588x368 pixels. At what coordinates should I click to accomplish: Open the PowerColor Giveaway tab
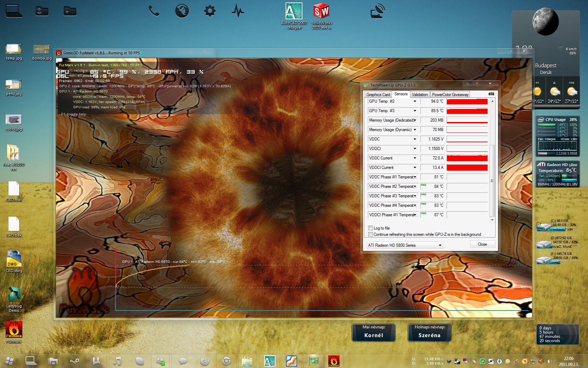point(450,95)
